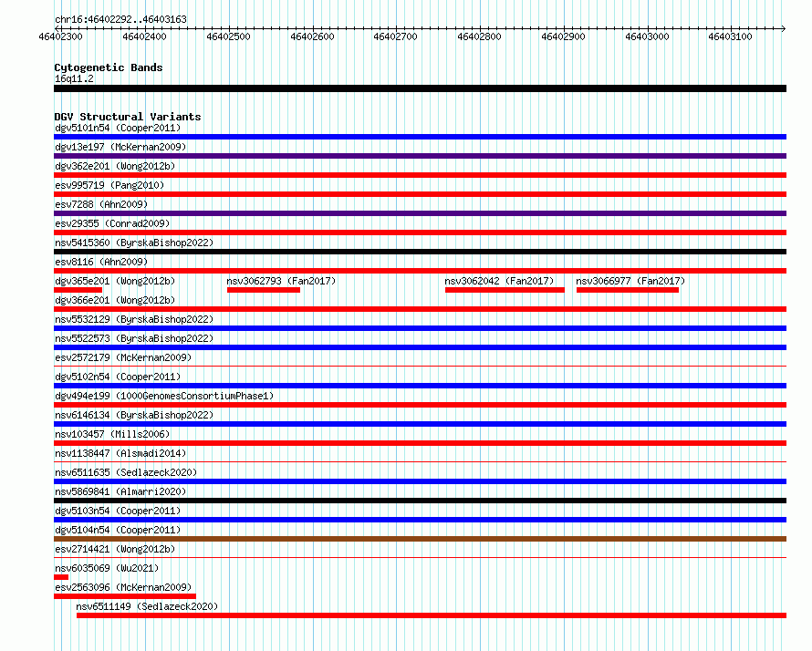Screen dimensions: 812x651
Task: Select the esv8116 (Ahn2009) label
Action: [x=101, y=262]
